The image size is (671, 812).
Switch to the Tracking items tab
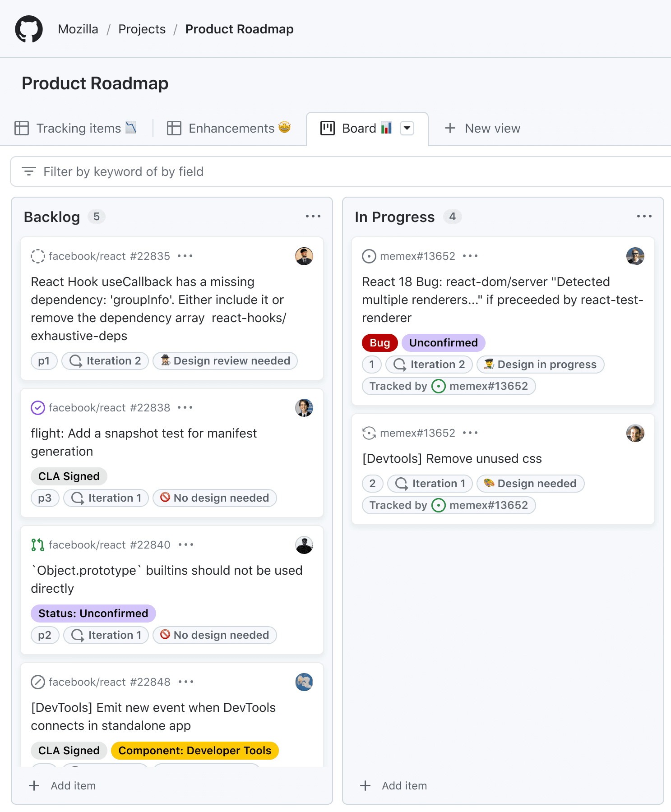(x=75, y=128)
